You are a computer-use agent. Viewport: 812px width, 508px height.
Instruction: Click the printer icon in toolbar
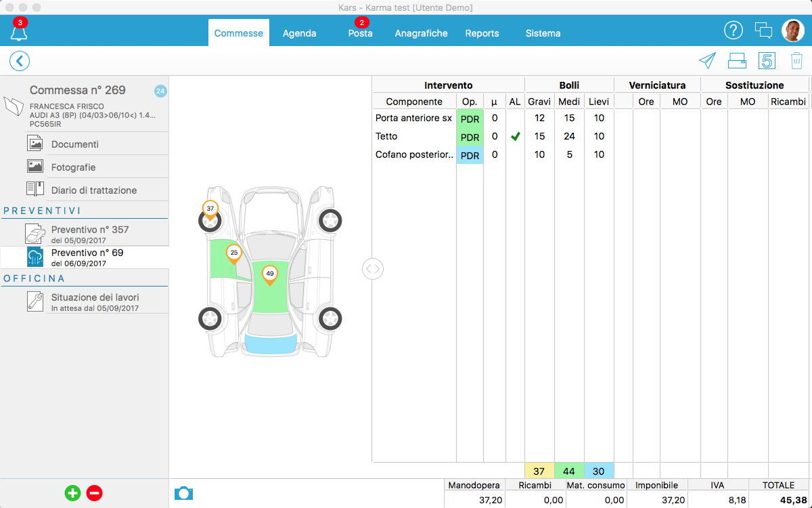point(737,61)
